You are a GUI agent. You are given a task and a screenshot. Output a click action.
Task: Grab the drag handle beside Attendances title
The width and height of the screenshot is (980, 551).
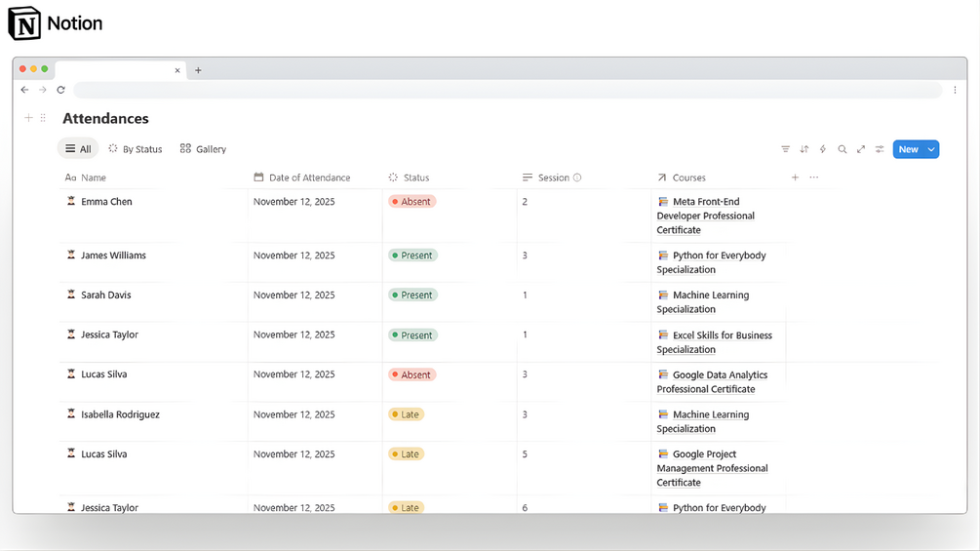[43, 117]
